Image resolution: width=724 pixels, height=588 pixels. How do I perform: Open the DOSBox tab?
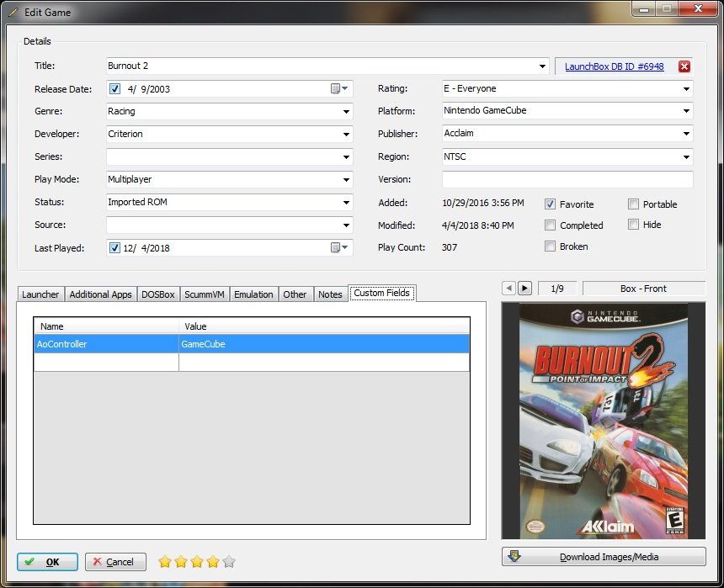pos(158,294)
